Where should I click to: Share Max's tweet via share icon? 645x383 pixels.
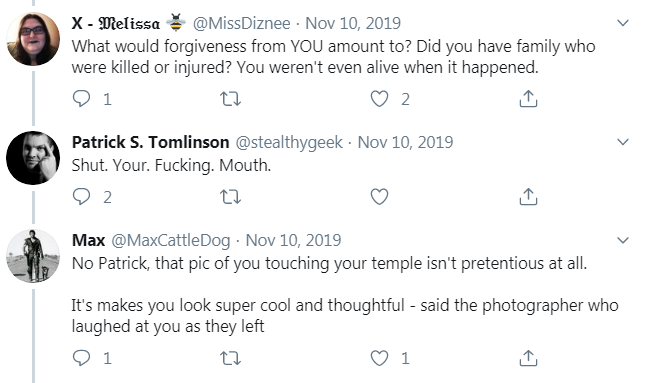pyautogui.click(x=528, y=357)
